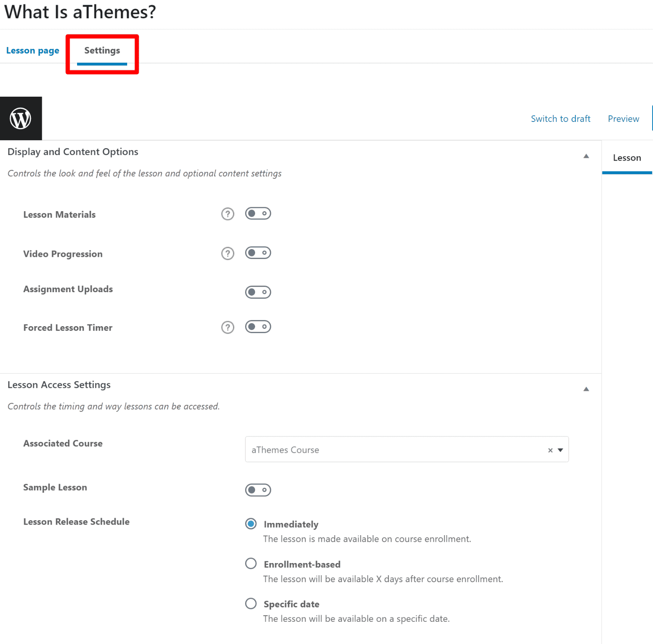The image size is (653, 644).
Task: Enable the Sample Lesson toggle
Action: [258, 490]
